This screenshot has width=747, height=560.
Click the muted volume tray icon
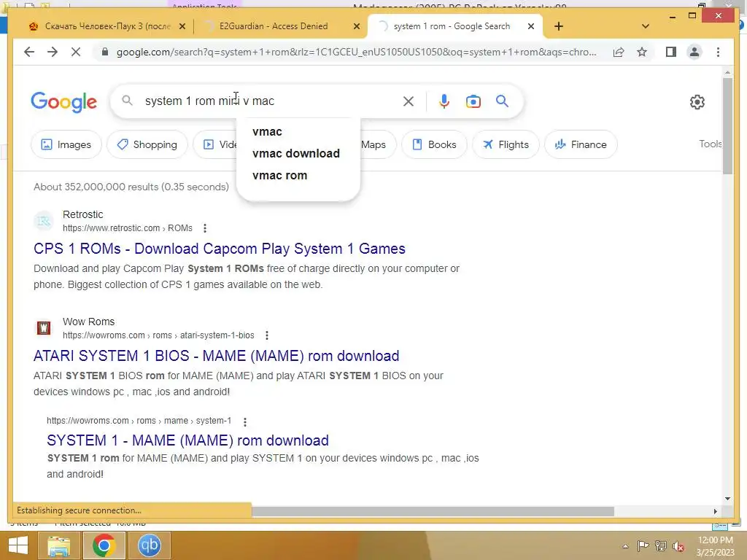pos(678,546)
